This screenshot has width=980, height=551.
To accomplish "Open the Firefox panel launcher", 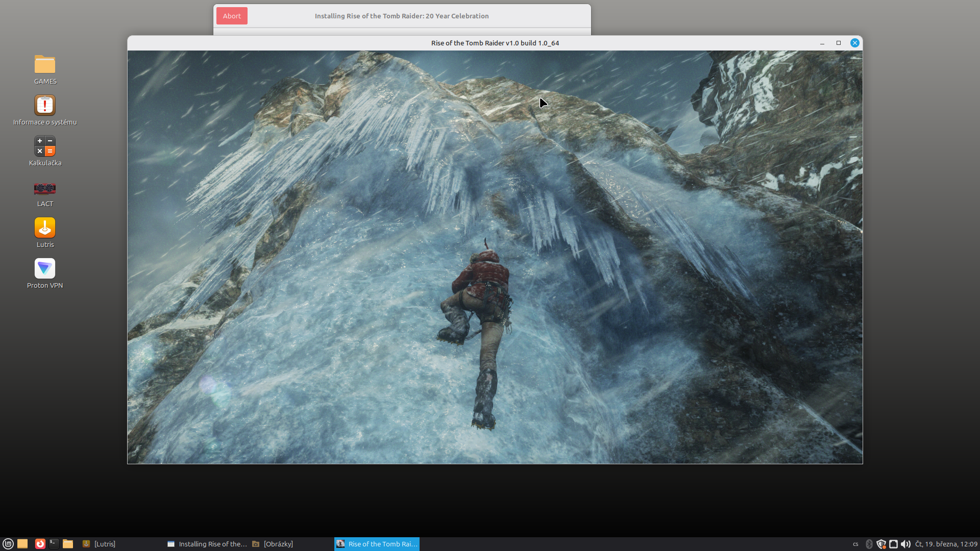I will [x=40, y=544].
